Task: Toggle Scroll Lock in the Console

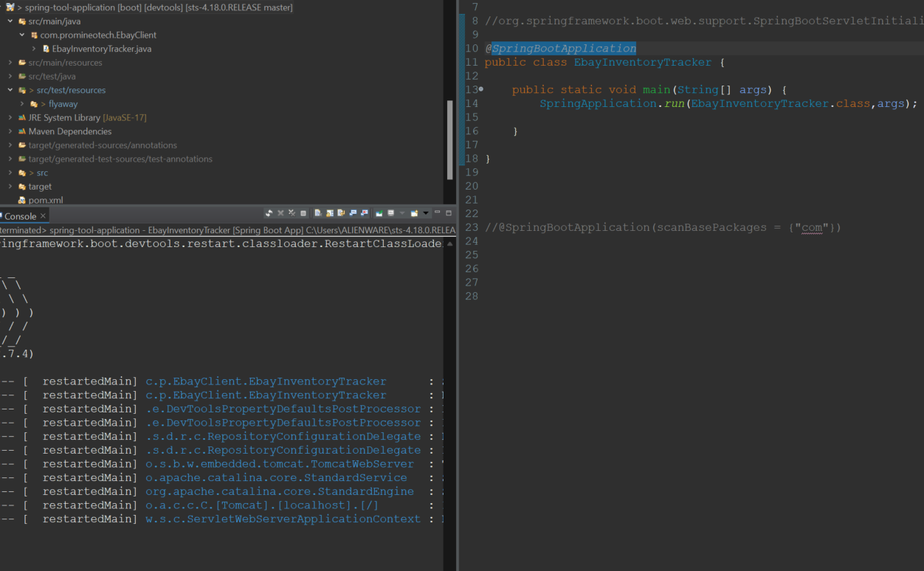Action: coord(329,212)
